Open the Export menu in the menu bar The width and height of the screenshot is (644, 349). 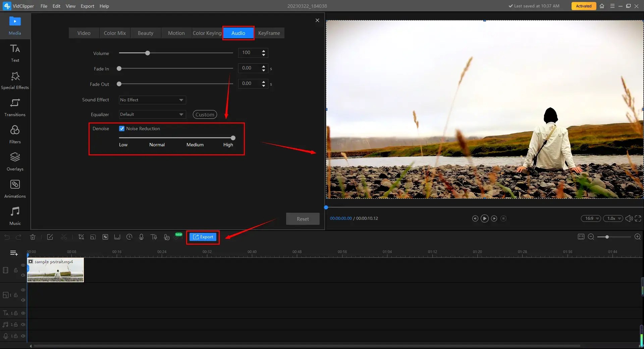(x=87, y=6)
